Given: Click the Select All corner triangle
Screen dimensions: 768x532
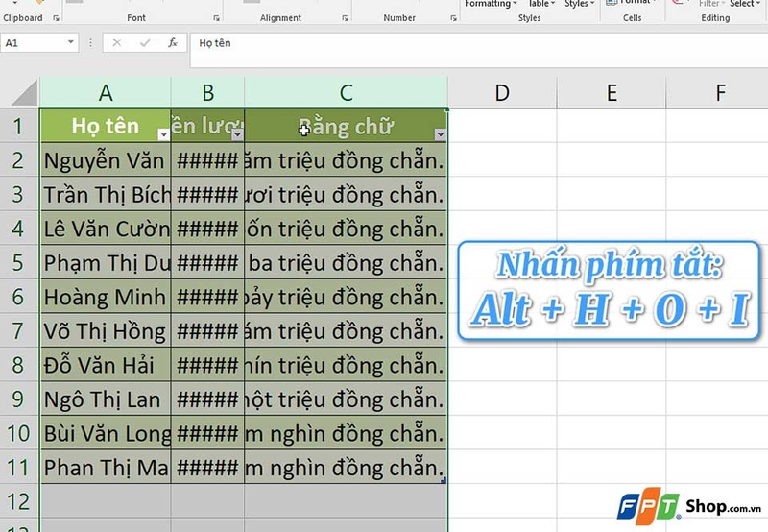Looking at the screenshot, I should click(25, 93).
